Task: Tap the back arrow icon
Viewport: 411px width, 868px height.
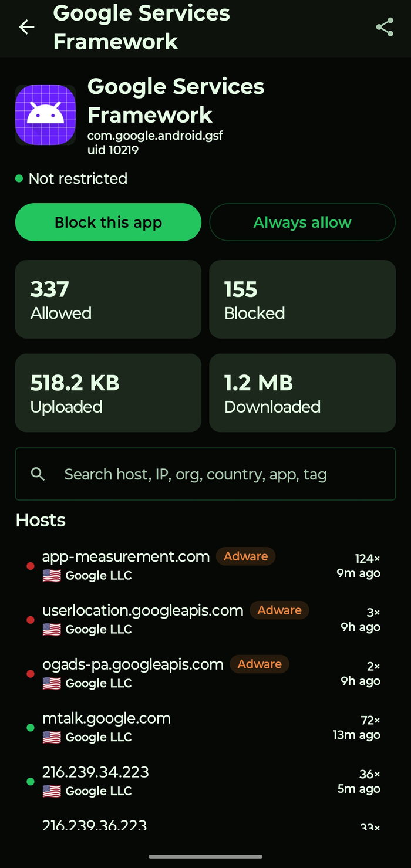Action: click(26, 27)
